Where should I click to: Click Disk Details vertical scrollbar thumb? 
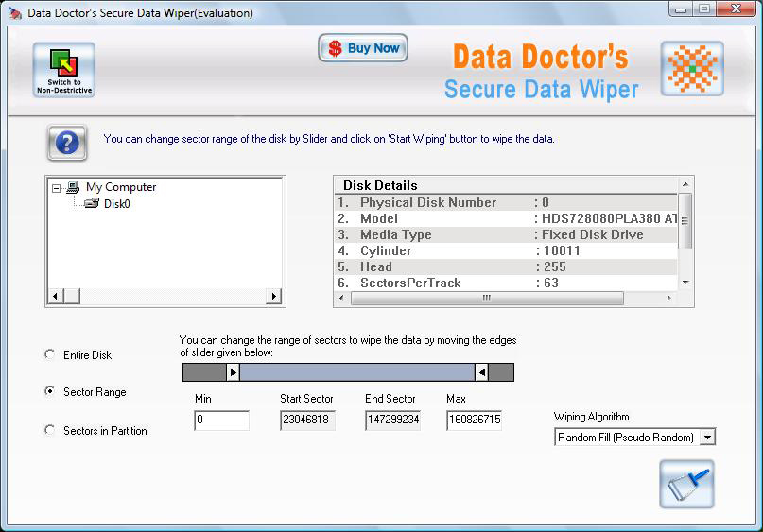click(x=685, y=221)
